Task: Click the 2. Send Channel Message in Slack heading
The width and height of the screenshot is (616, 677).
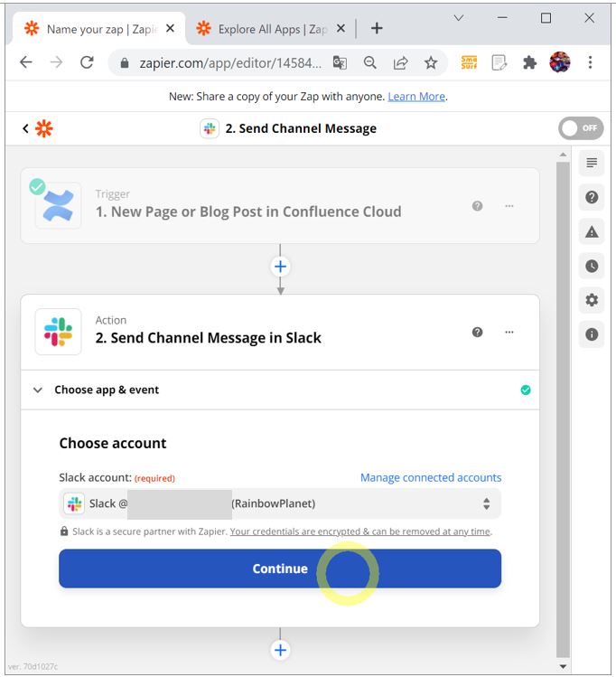Action: pyautogui.click(x=208, y=338)
